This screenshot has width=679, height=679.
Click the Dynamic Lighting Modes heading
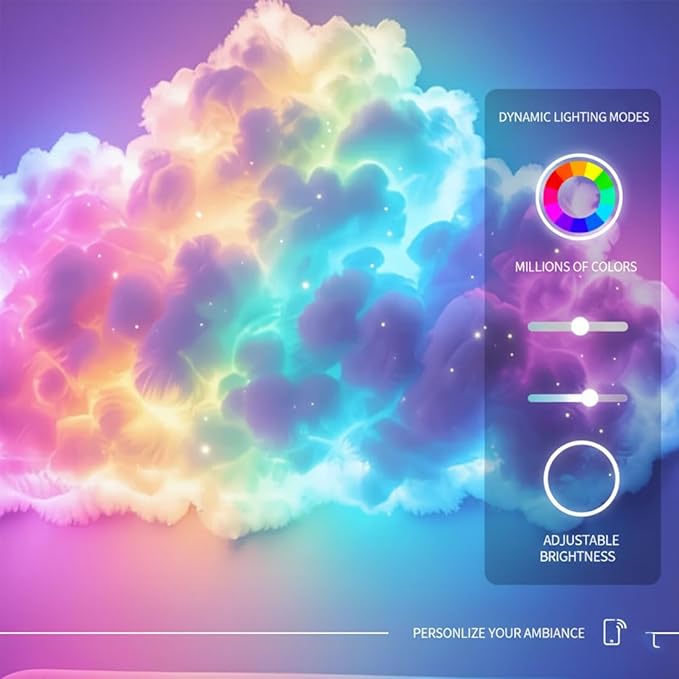tap(574, 117)
